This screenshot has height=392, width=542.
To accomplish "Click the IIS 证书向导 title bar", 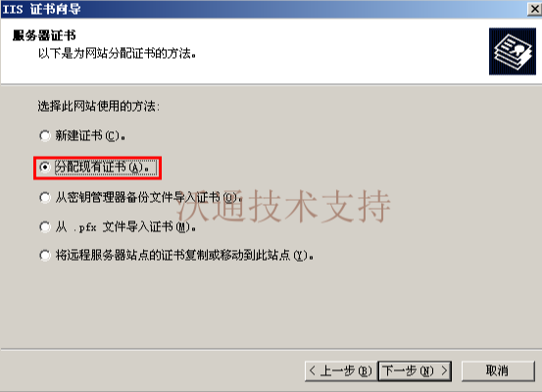I will [x=263, y=9].
